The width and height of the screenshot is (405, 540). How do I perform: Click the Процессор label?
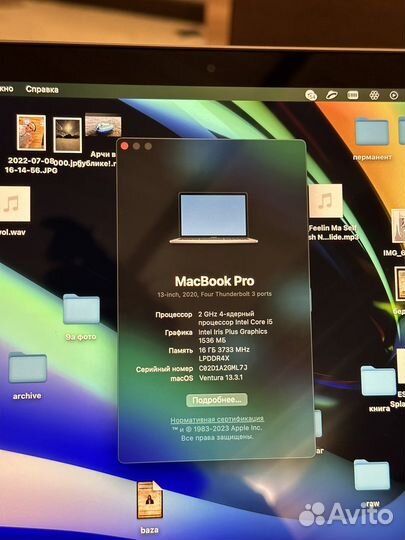[x=174, y=315]
